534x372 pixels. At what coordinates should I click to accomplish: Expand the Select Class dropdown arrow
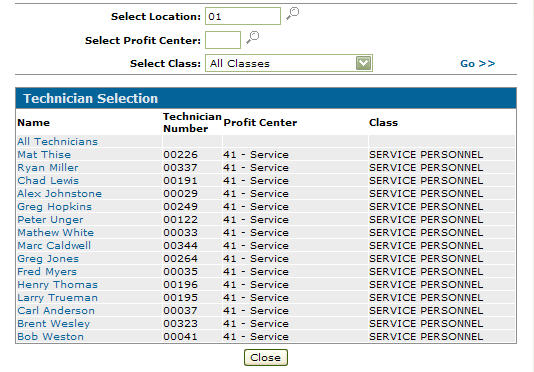tap(363, 63)
